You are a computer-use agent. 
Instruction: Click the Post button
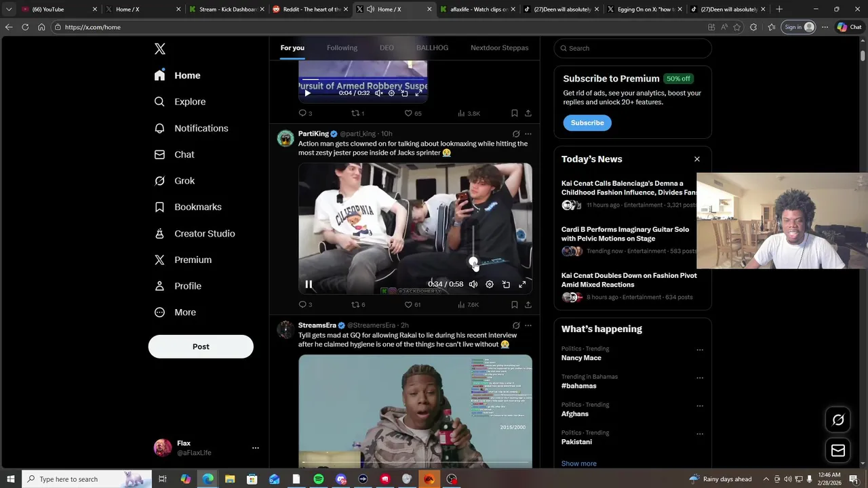[x=201, y=346]
